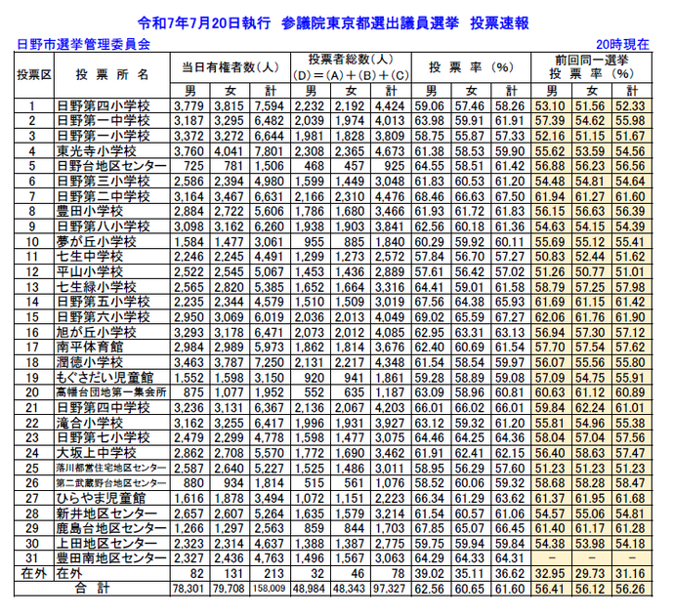Select 日野第三小学校 row name
Image resolution: width=674 pixels, height=616 pixels.
[104, 182]
